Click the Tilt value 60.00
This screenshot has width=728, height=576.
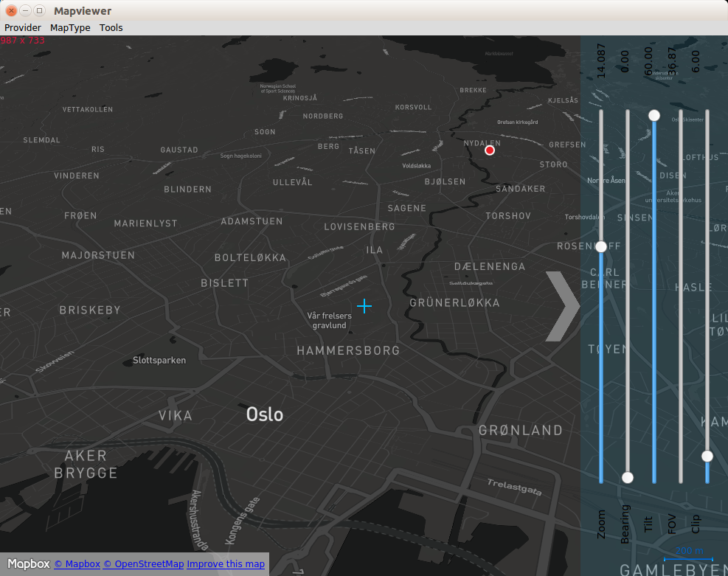pyautogui.click(x=648, y=61)
